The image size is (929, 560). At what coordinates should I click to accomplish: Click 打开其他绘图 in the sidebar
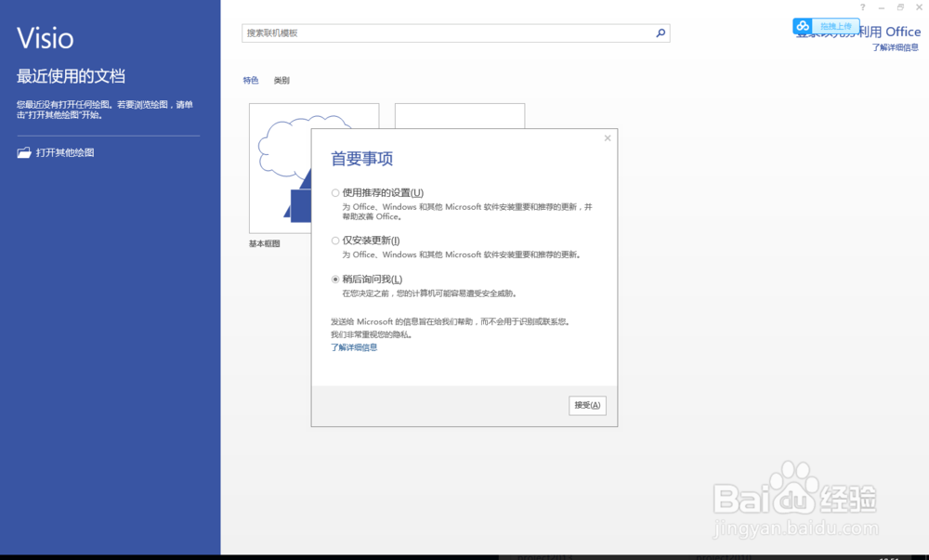click(65, 152)
